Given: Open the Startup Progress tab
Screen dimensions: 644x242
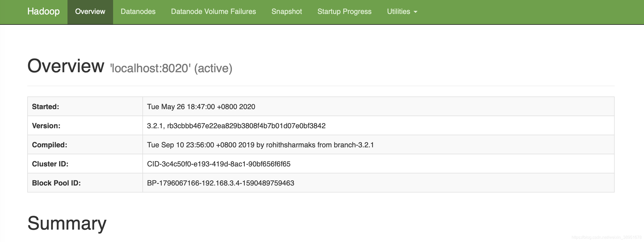Looking at the screenshot, I should [344, 12].
